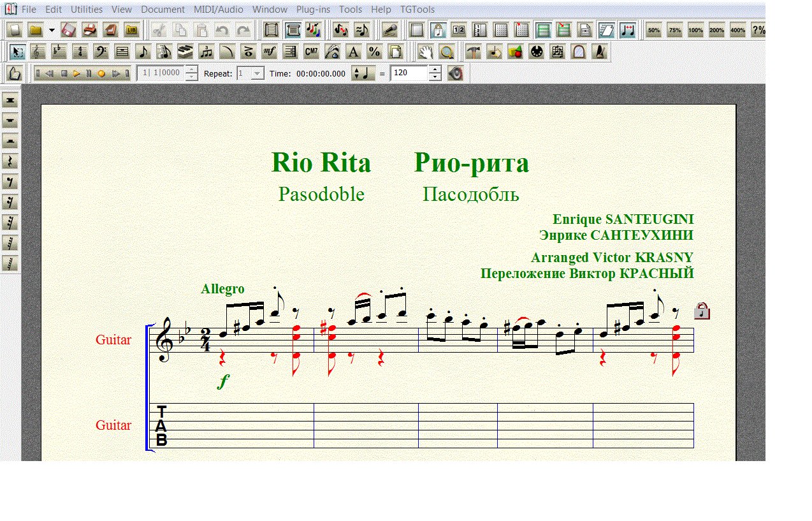Viewport: 812px width, 521px height.
Task: Select the Time Signature tool
Action: click(80, 52)
